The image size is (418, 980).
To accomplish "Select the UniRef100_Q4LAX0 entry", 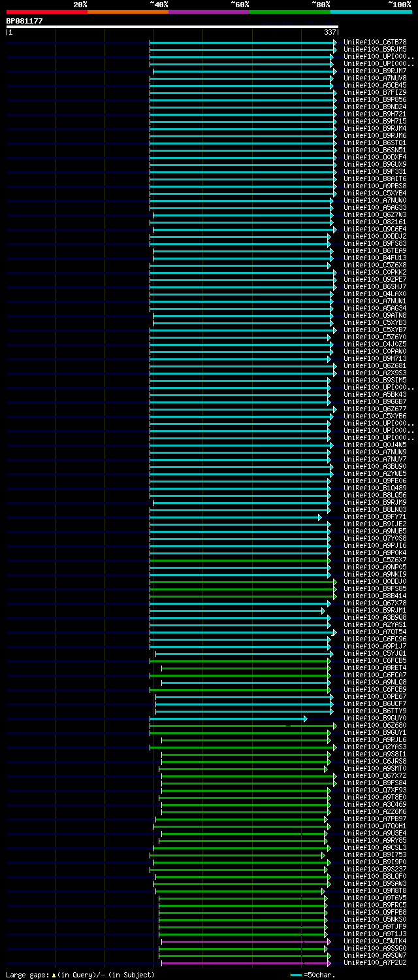I will pos(375,294).
